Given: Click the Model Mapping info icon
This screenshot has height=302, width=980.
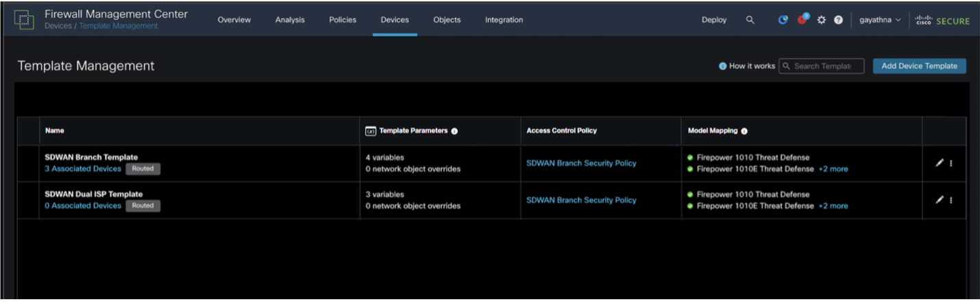Looking at the screenshot, I should click(x=744, y=131).
